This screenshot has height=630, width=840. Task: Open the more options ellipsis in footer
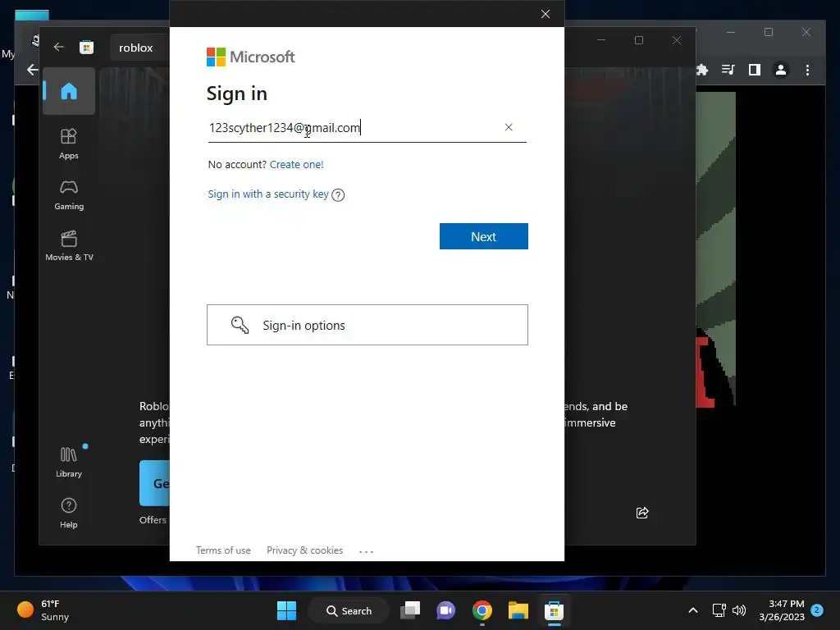point(366,551)
